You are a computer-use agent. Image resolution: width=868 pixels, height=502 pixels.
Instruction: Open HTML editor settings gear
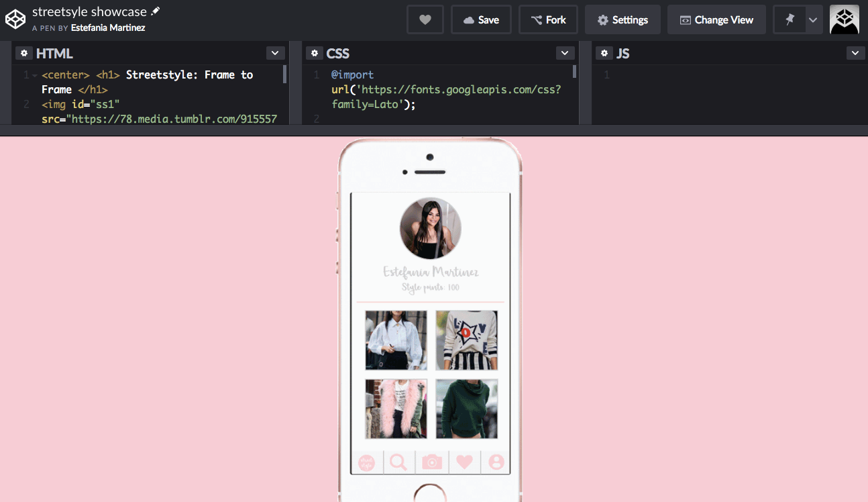tap(23, 53)
